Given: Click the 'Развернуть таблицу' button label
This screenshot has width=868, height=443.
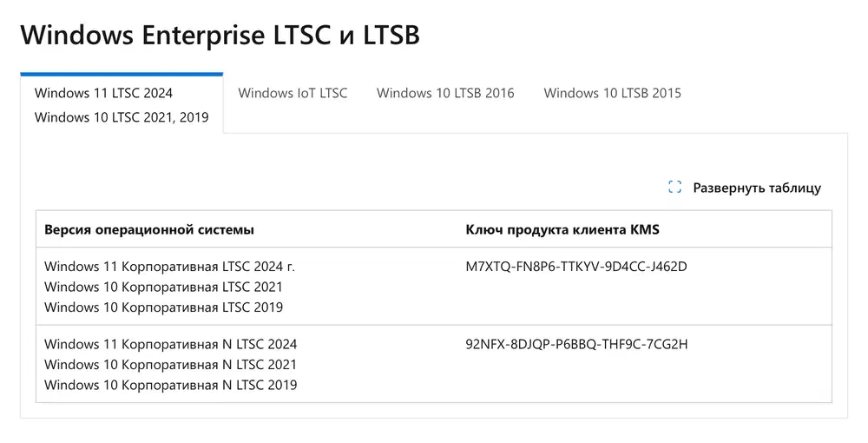Looking at the screenshot, I should pos(756,188).
